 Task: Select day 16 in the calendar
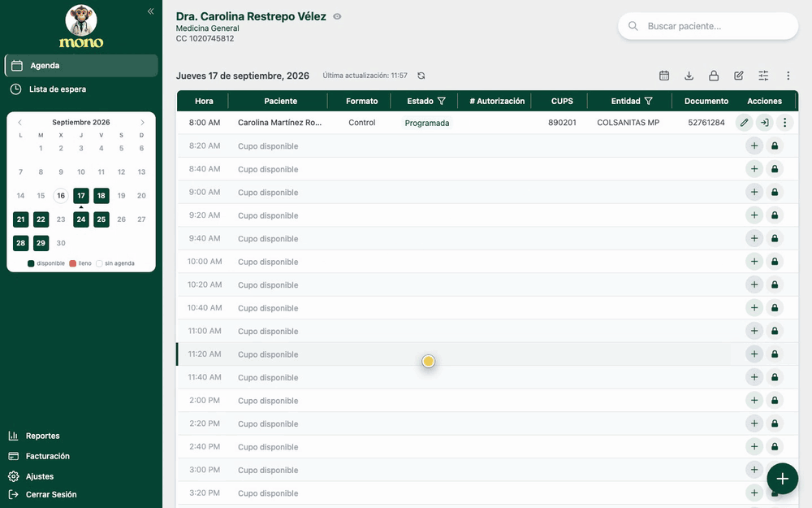[x=61, y=196]
